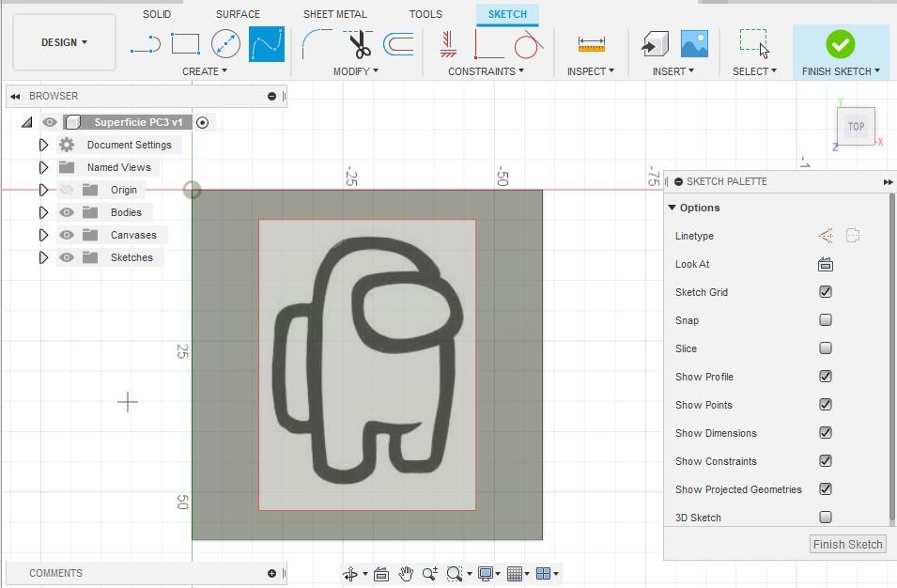Screen dimensions: 897x588
Task: Switch to the SHEET METAL tab
Action: 334,14
